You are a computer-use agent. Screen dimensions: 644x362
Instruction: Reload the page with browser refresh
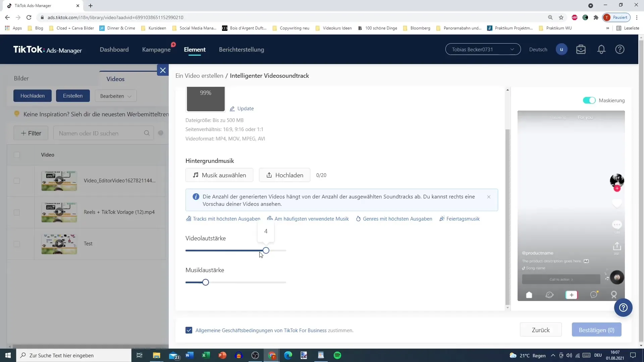(x=29, y=17)
